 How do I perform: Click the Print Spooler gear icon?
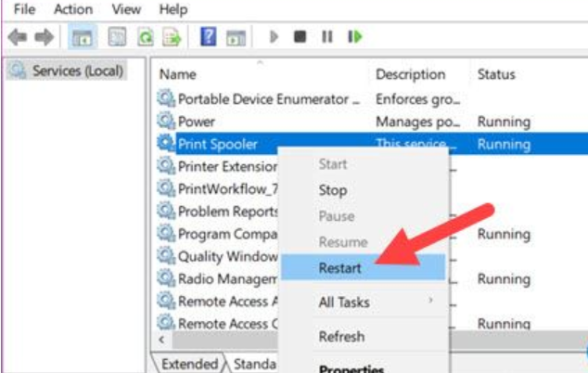pyautogui.click(x=166, y=144)
